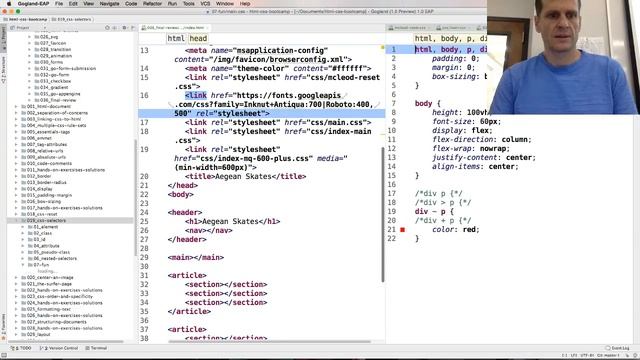640x360 pixels.
Task: Click the 006_emmet folder icon
Action: tap(23, 138)
